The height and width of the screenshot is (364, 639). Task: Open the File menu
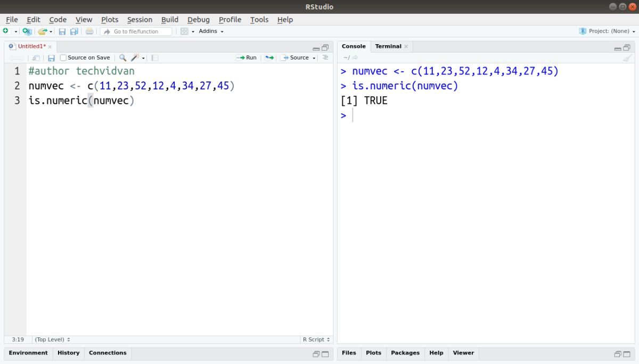(x=12, y=20)
